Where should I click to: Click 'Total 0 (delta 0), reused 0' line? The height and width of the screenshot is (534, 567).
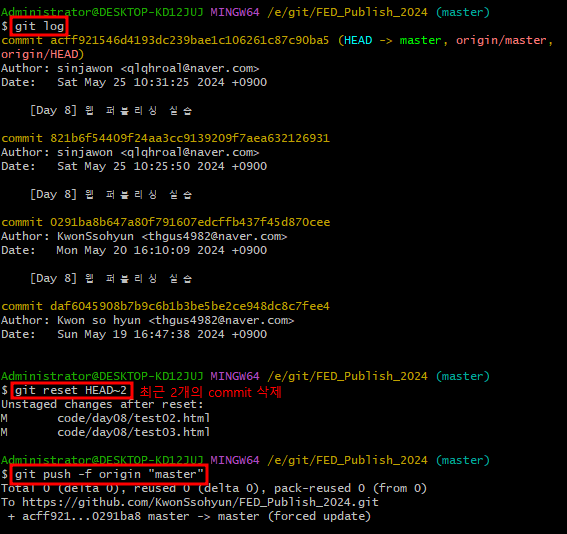pyautogui.click(x=214, y=488)
